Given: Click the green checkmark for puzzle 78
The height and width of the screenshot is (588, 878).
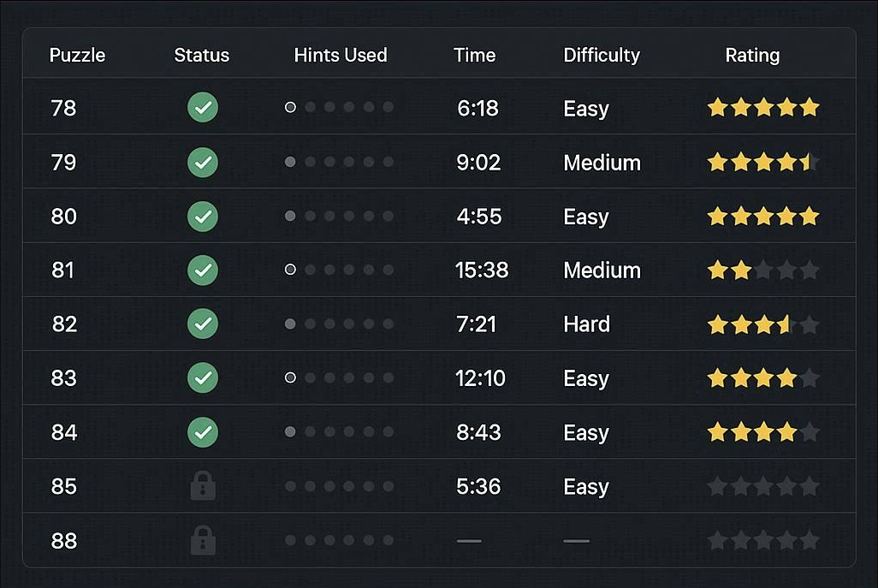Looking at the screenshot, I should click(203, 107).
